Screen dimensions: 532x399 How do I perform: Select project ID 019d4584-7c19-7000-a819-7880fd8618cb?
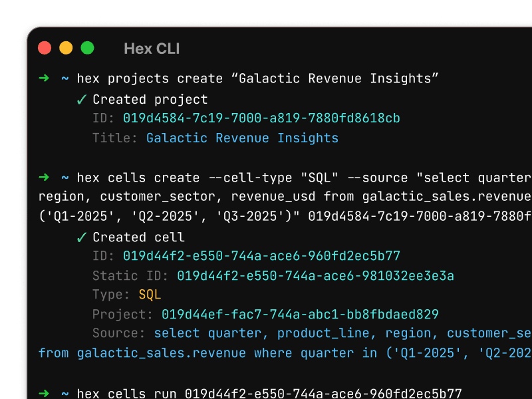tap(261, 118)
